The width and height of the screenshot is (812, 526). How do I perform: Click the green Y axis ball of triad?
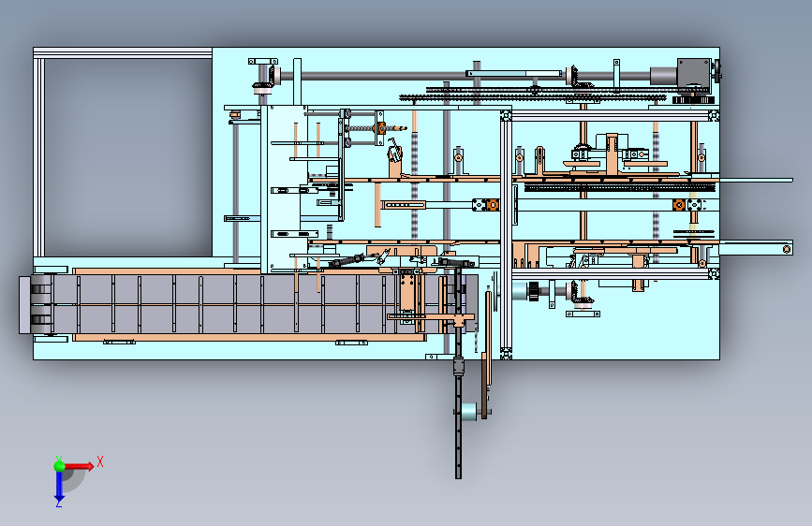click(x=60, y=466)
